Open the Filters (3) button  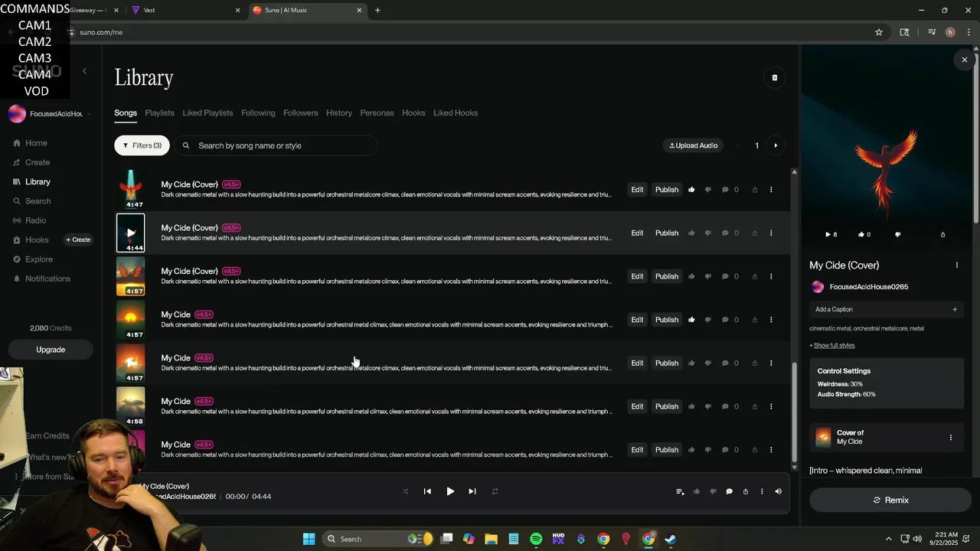[x=142, y=145]
